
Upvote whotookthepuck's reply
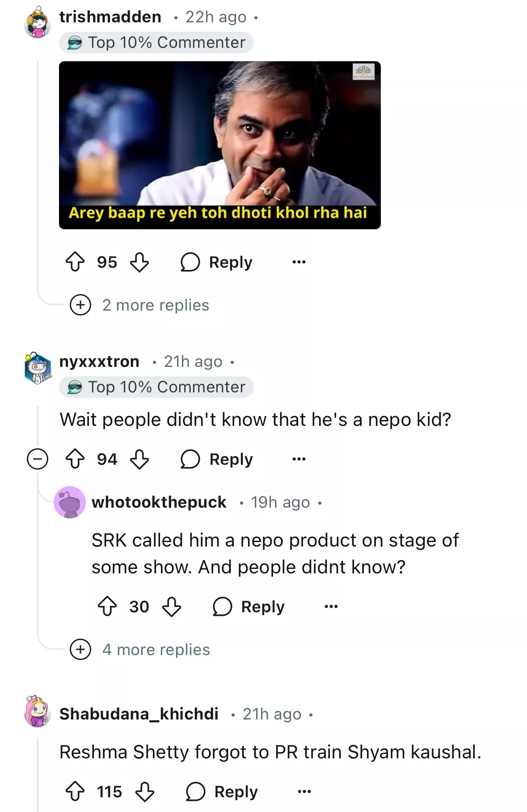point(107,606)
